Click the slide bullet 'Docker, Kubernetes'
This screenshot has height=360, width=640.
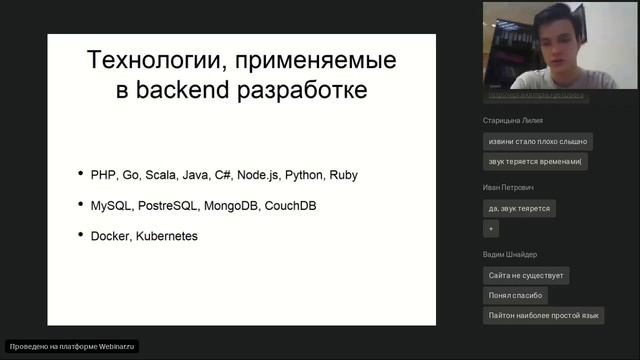144,236
